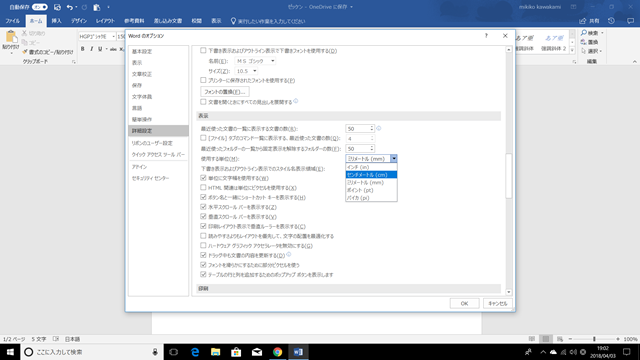Select インチ (in) from the units list
640x360 pixels.
point(371,167)
